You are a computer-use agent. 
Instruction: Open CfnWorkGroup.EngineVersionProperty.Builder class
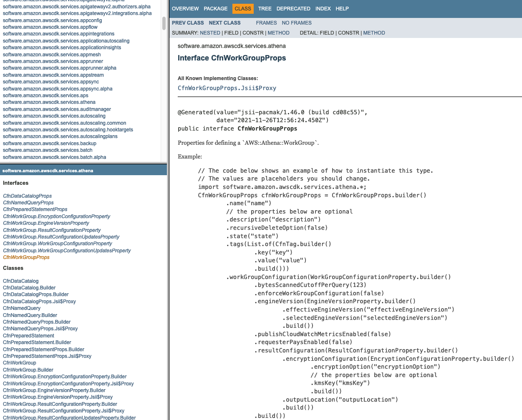pos(54,390)
